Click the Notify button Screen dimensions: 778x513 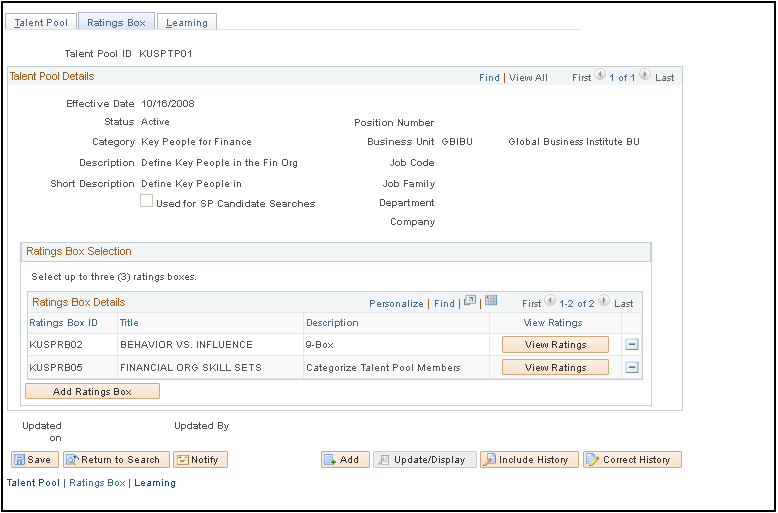click(x=200, y=460)
